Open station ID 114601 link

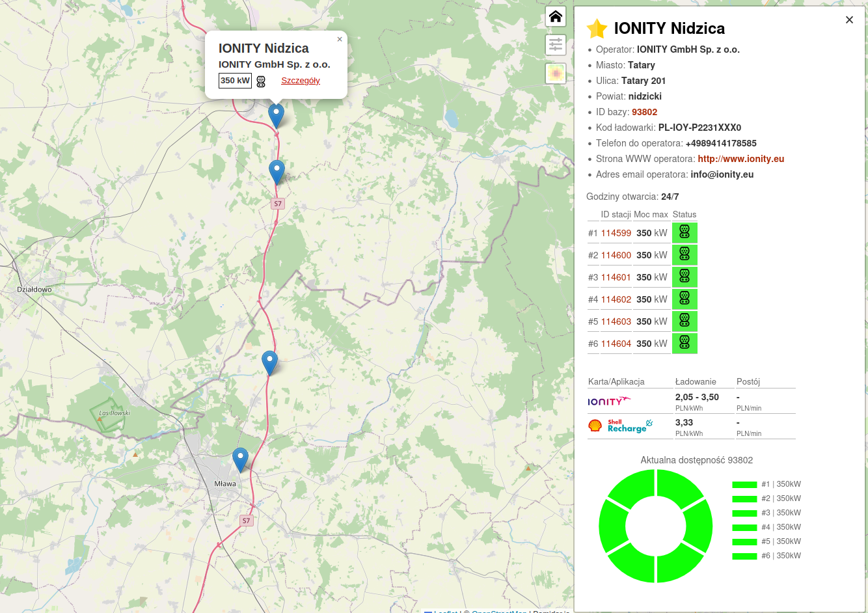click(x=616, y=277)
